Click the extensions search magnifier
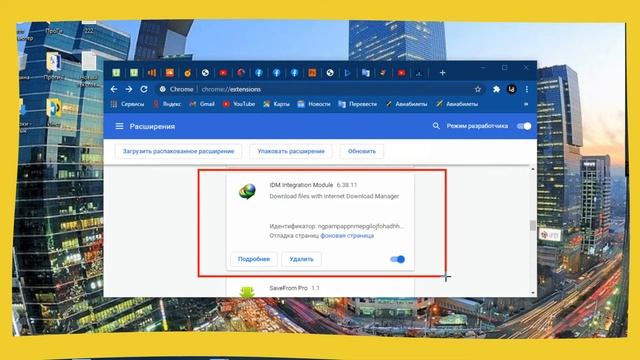This screenshot has width=640, height=360. point(436,126)
